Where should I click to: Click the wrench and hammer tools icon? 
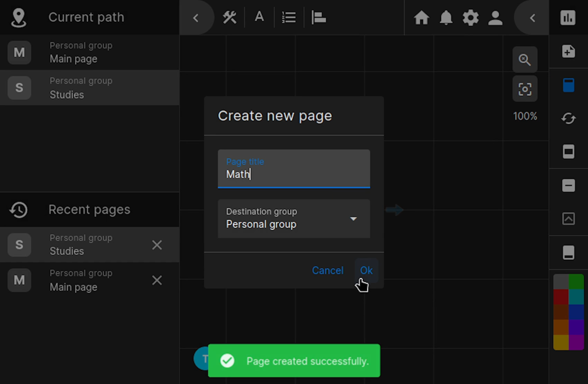[230, 17]
